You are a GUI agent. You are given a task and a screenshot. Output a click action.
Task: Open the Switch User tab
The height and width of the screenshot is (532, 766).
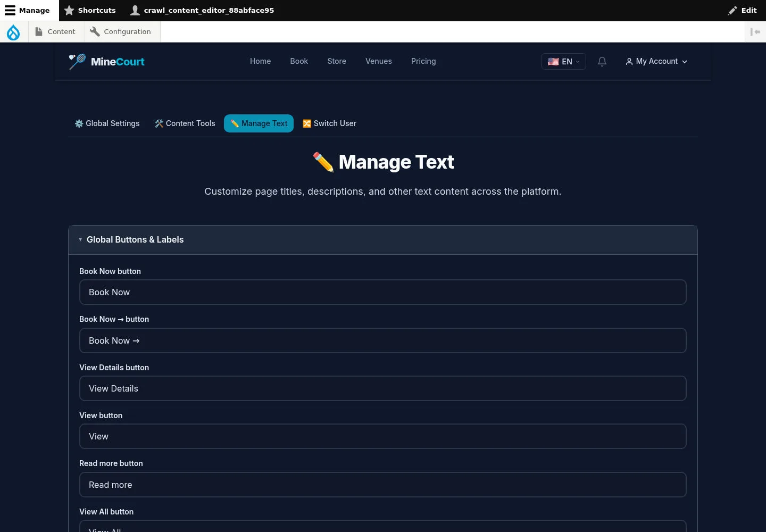(329, 123)
